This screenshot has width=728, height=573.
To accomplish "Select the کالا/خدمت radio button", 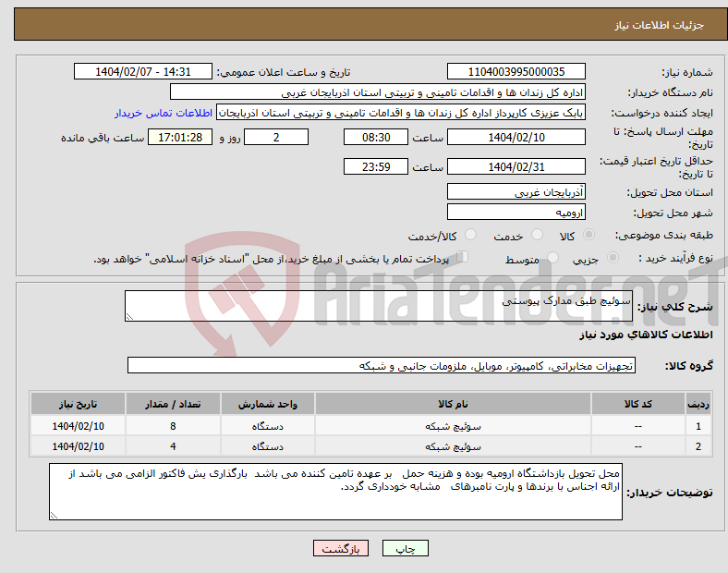I will point(471,235).
